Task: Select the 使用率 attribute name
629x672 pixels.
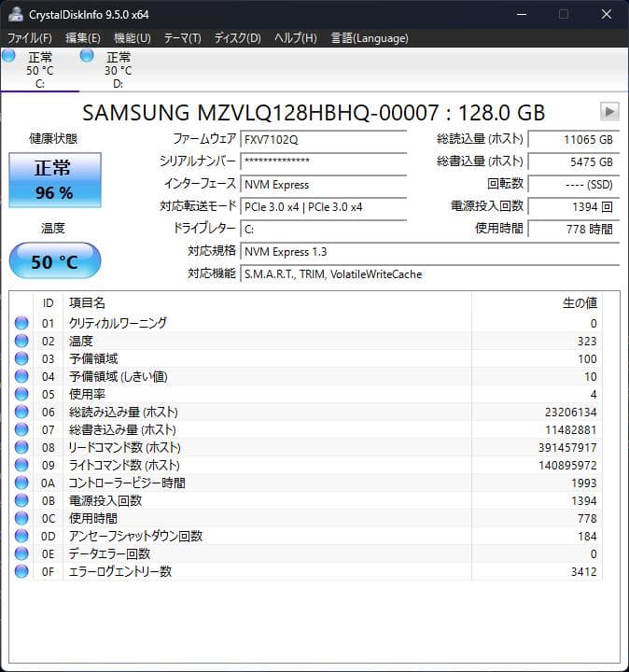Action: pyautogui.click(x=87, y=394)
